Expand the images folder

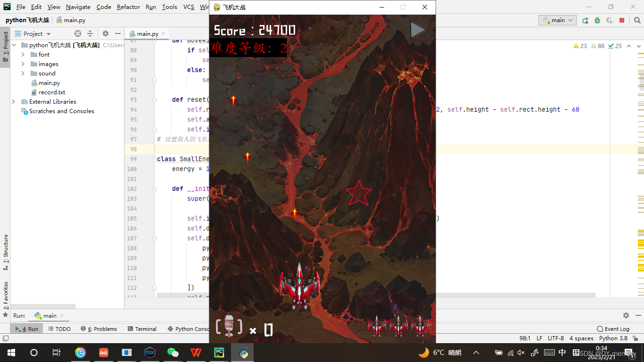23,64
